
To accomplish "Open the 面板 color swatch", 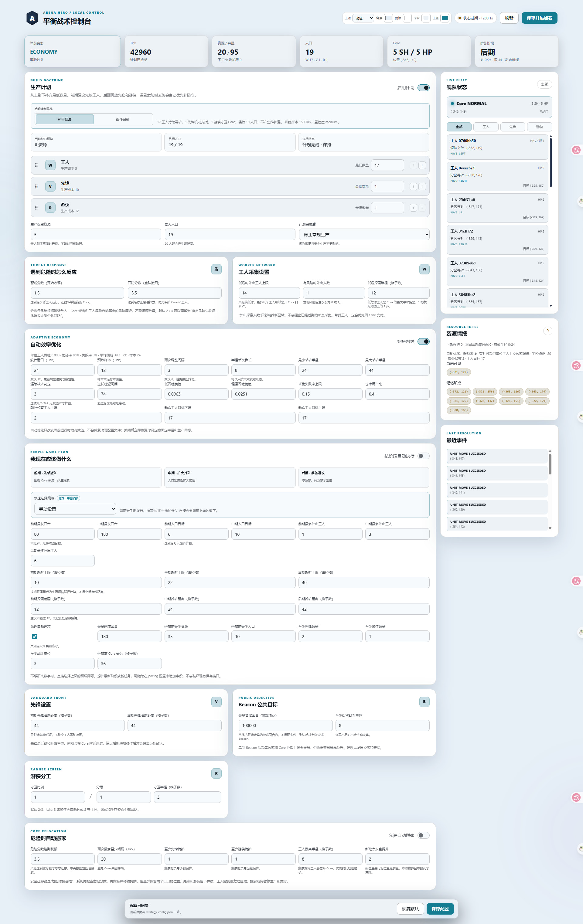I will coord(407,18).
